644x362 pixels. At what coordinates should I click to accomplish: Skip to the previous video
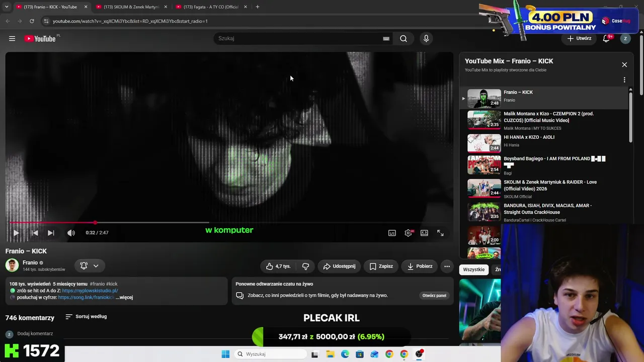[34, 233]
